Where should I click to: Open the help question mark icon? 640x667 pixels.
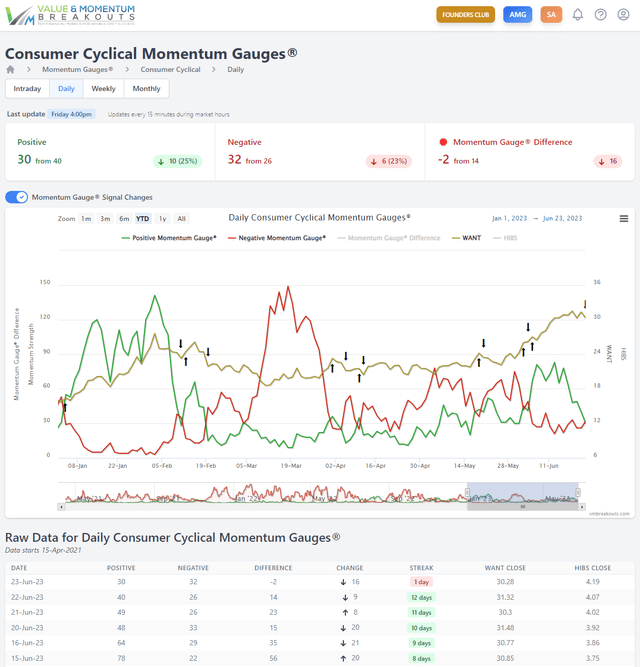pos(600,15)
